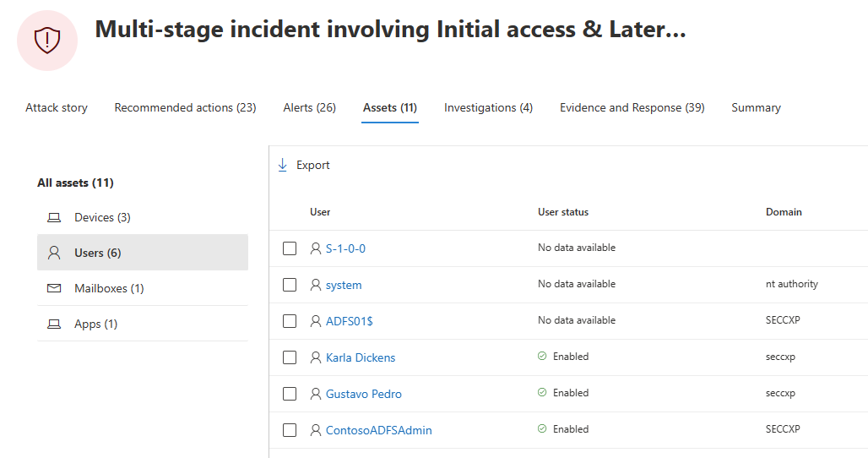The image size is (868, 458).
Task: Sort by the User status column header
Action: pyautogui.click(x=563, y=212)
